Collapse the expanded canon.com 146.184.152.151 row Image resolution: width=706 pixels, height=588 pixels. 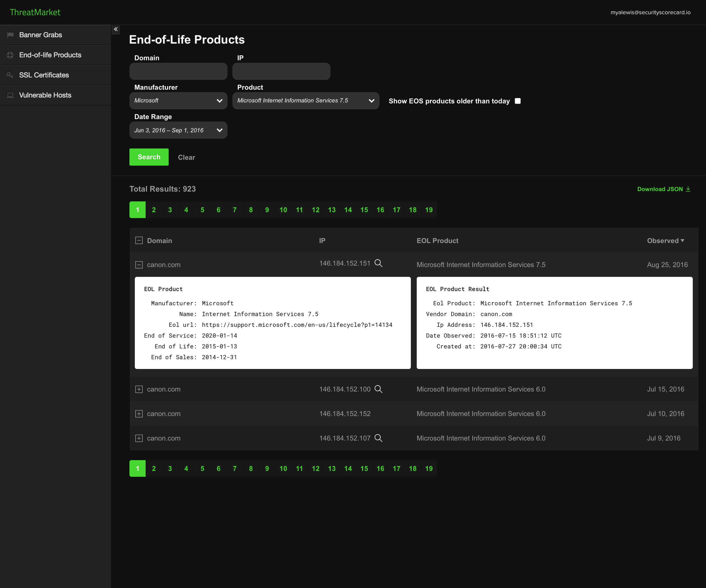139,265
